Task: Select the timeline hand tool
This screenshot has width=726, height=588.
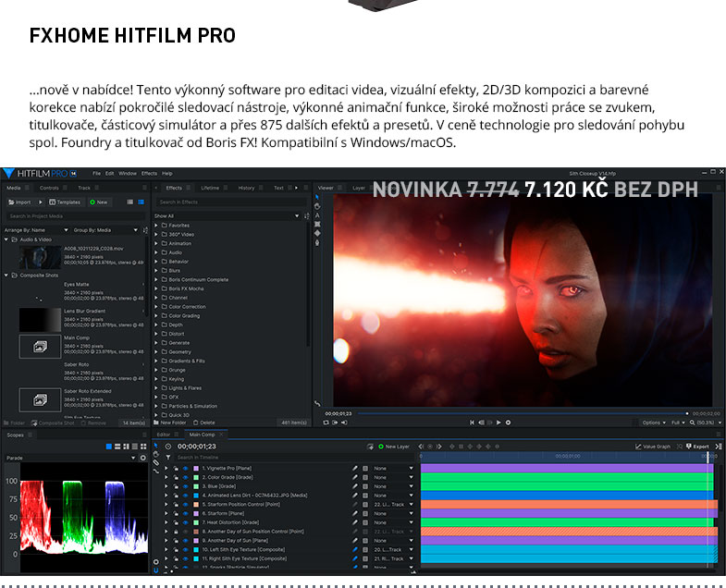Action: (x=156, y=454)
